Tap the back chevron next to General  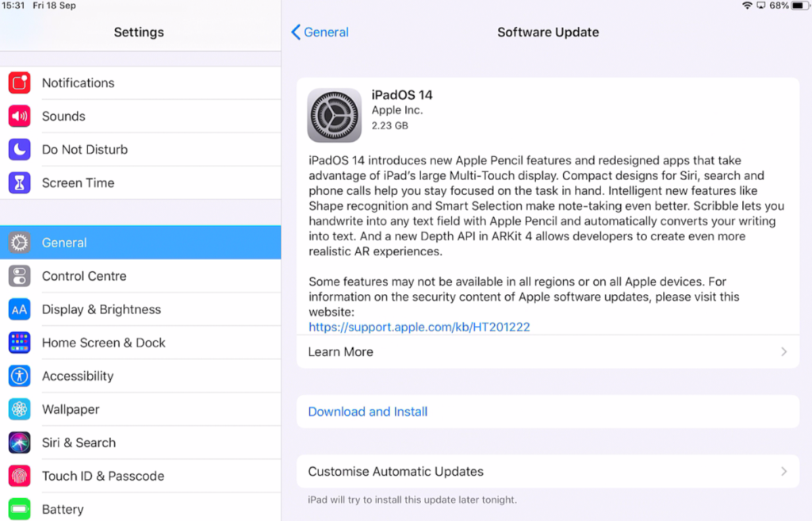pos(296,32)
